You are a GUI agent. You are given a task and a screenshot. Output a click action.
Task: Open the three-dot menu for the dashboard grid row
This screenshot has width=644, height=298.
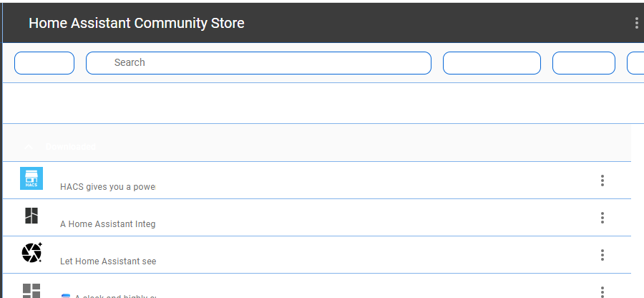click(602, 291)
